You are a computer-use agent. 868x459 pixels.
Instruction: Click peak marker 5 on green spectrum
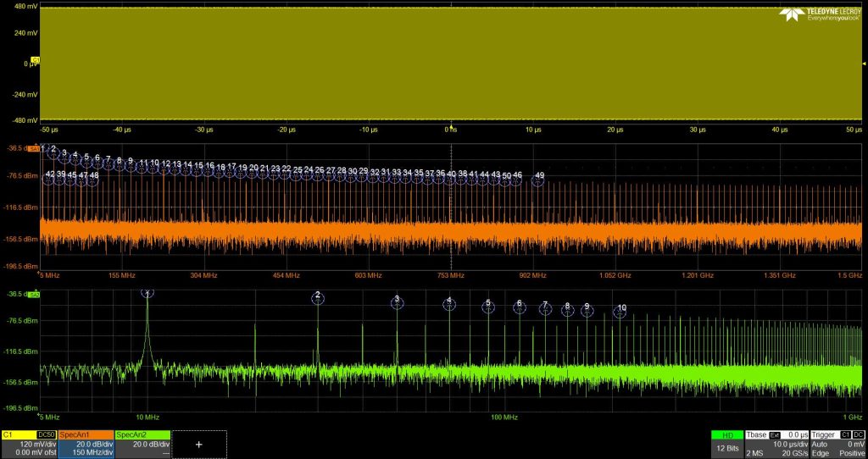pyautogui.click(x=488, y=305)
